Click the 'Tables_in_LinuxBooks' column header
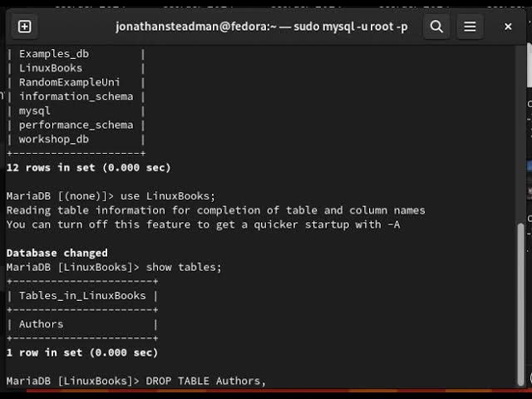The width and height of the screenshot is (532, 399). [x=82, y=295]
